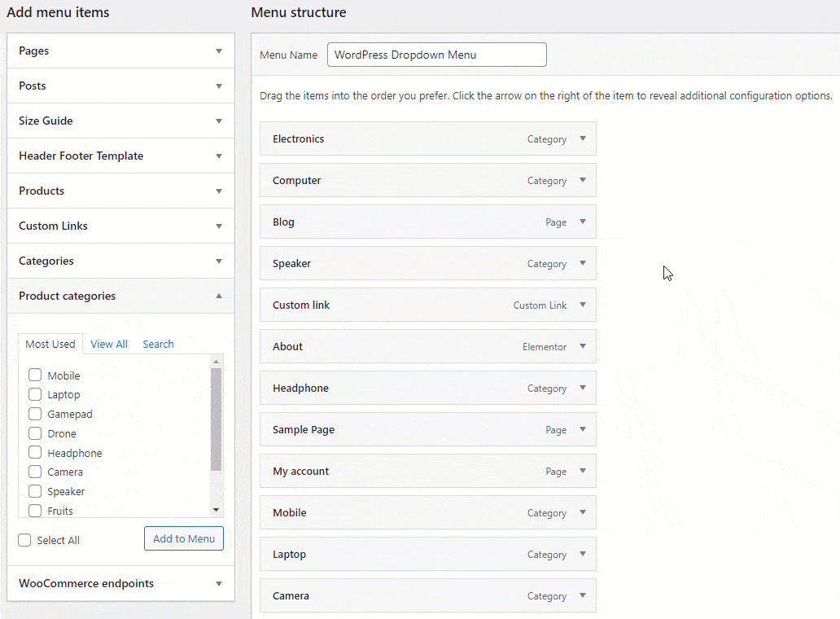Image resolution: width=840 pixels, height=619 pixels.
Task: Click the Add to Menu button
Action: [x=183, y=538]
